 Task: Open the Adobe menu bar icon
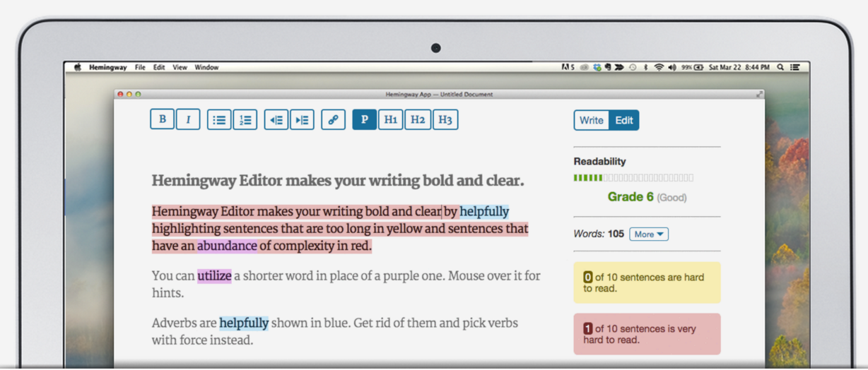coord(568,67)
